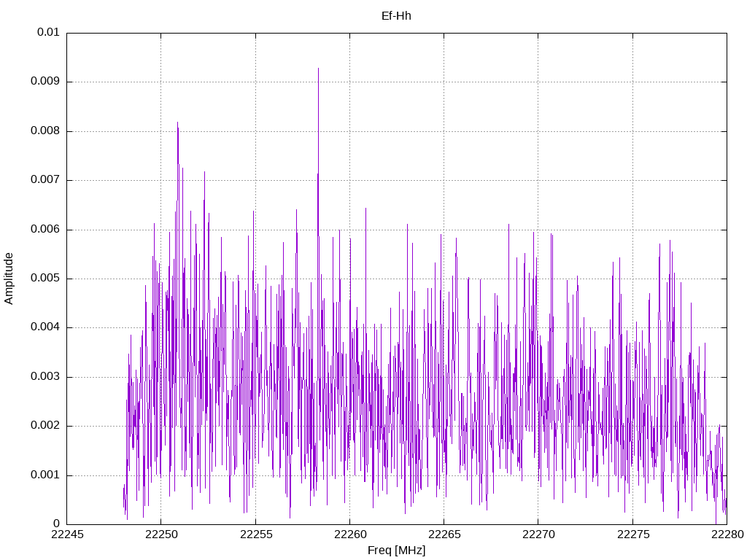Click the y-axis tick label 0.01
The width and height of the screenshot is (747, 560).
point(48,32)
